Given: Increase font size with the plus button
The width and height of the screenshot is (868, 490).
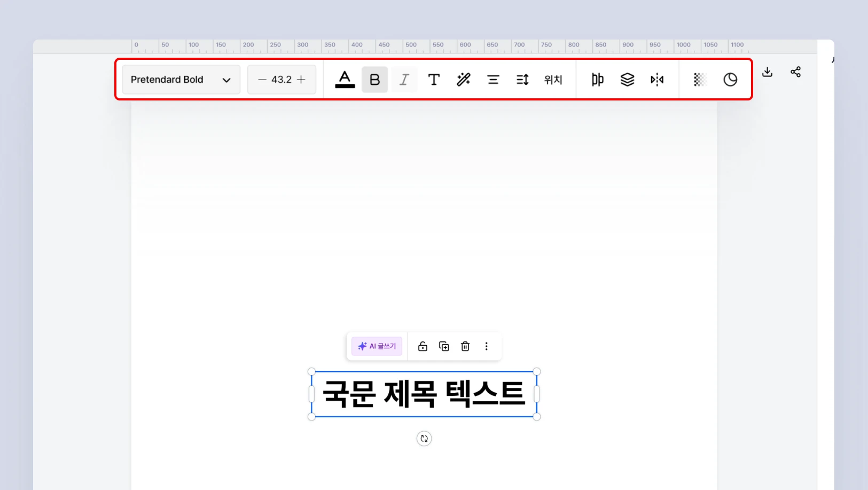Looking at the screenshot, I should [301, 80].
